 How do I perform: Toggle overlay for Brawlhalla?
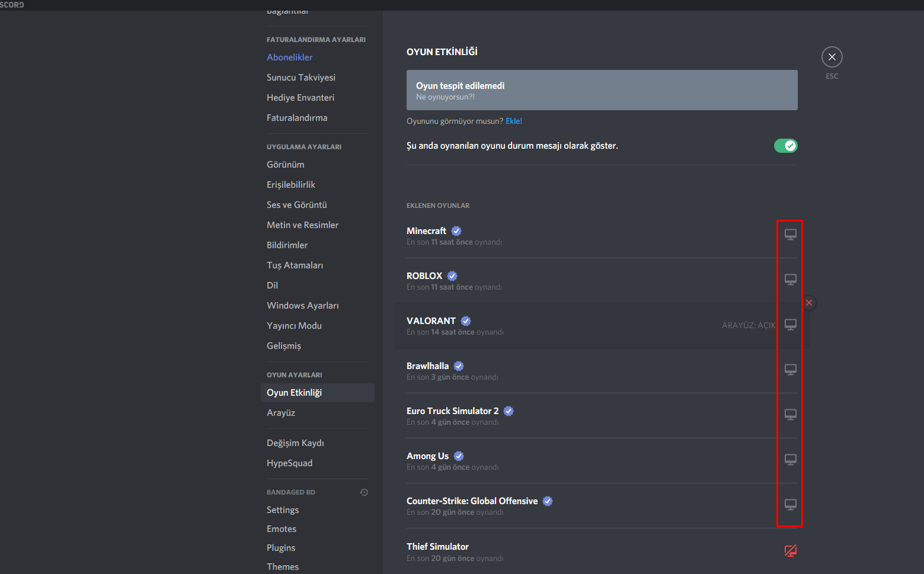tap(790, 370)
